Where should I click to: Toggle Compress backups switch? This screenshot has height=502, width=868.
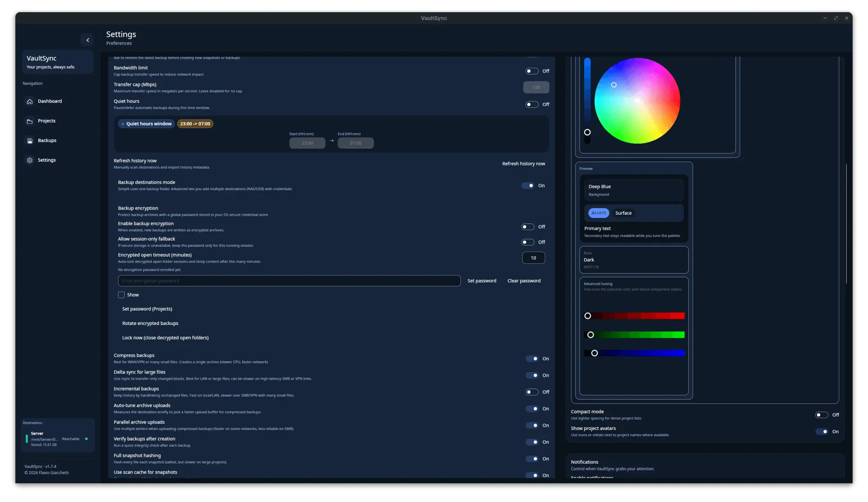pos(532,359)
